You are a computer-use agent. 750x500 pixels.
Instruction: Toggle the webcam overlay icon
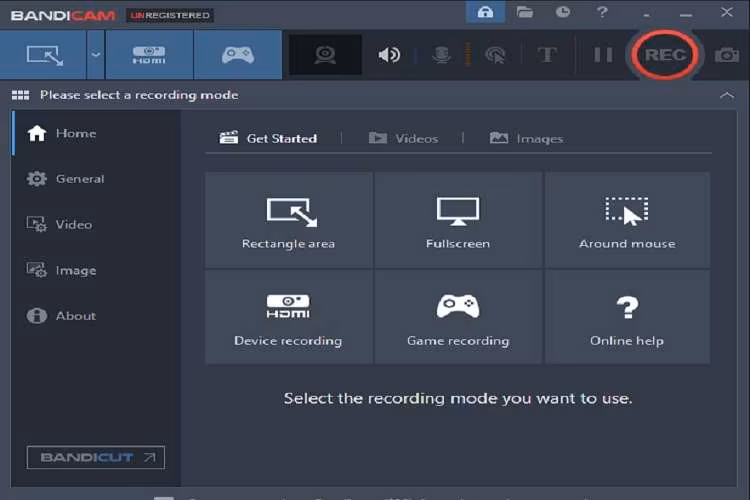325,55
